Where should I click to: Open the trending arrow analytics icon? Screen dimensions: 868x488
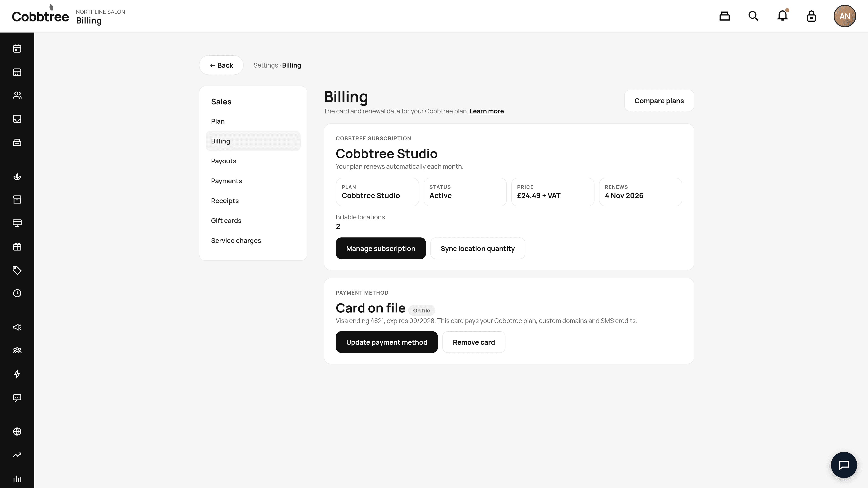(17, 455)
